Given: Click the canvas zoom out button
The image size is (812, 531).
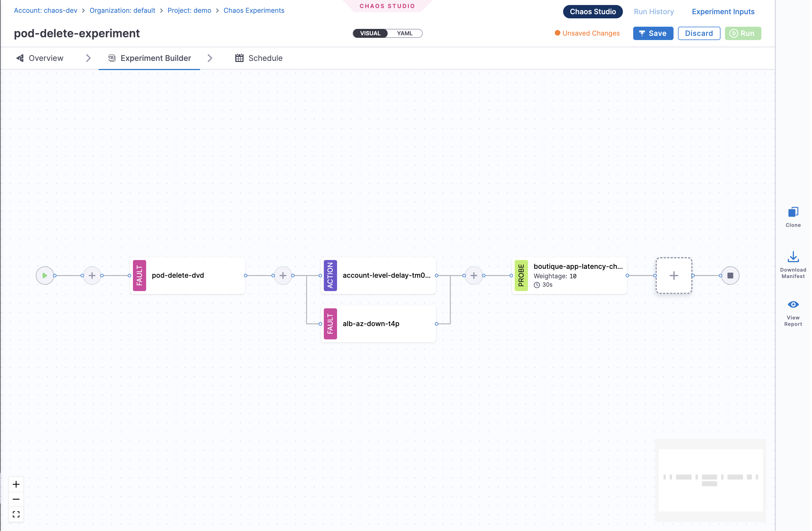Looking at the screenshot, I should click(16, 499).
